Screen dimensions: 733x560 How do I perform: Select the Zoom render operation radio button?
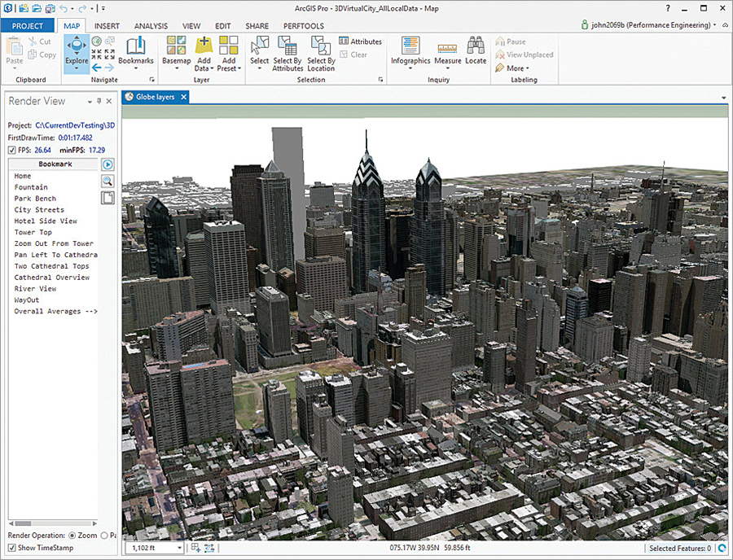coord(72,536)
